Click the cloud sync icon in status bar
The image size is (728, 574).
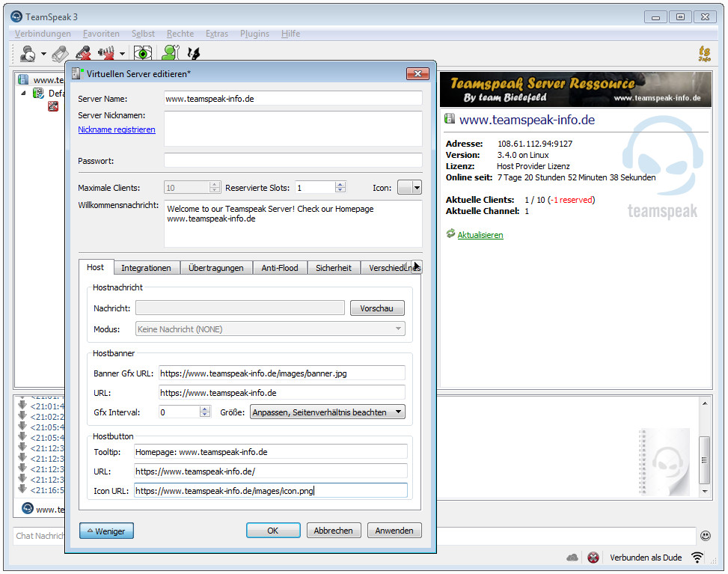click(x=572, y=558)
